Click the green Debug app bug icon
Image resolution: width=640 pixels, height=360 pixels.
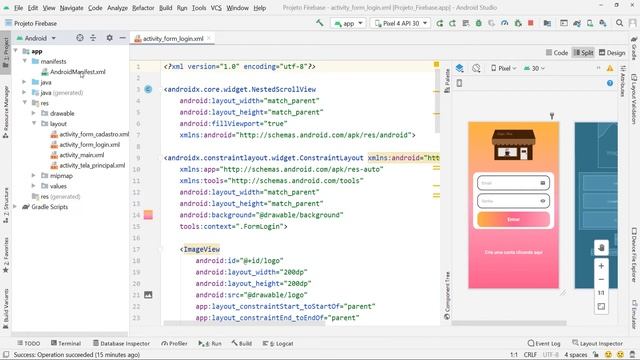[x=478, y=23]
